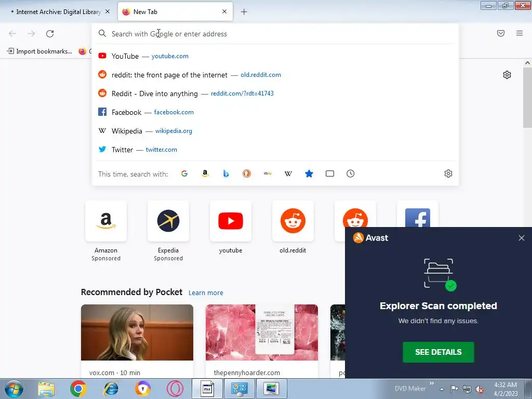Image resolution: width=532 pixels, height=399 pixels.
Task: Click the forward navigation arrow
Action: point(31,34)
